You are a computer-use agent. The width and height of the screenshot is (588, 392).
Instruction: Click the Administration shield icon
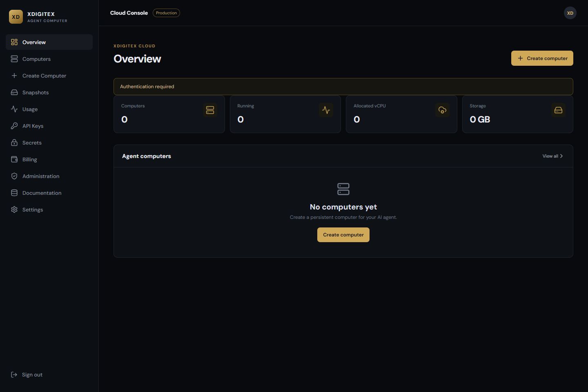tap(14, 176)
